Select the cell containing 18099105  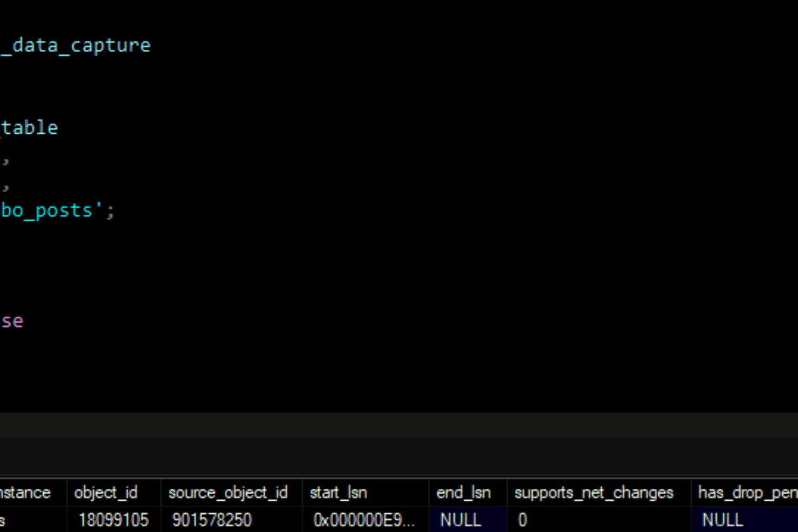pyautogui.click(x=112, y=519)
